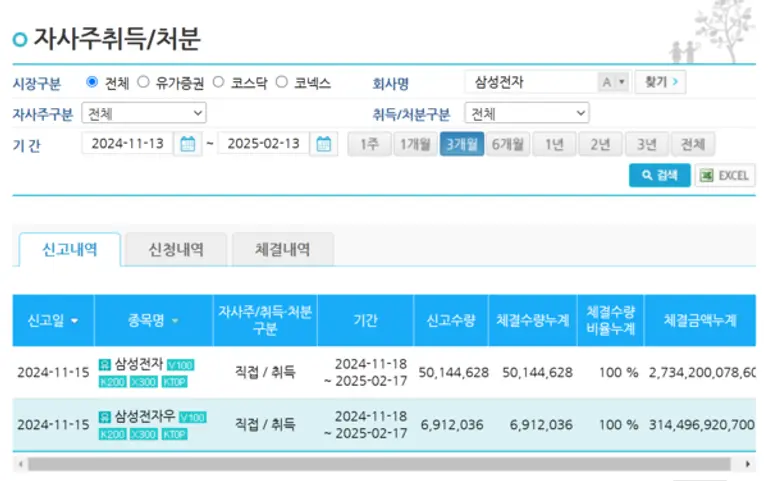
Task: Click the market icon beside 삼성전자우
Action: pos(105,416)
